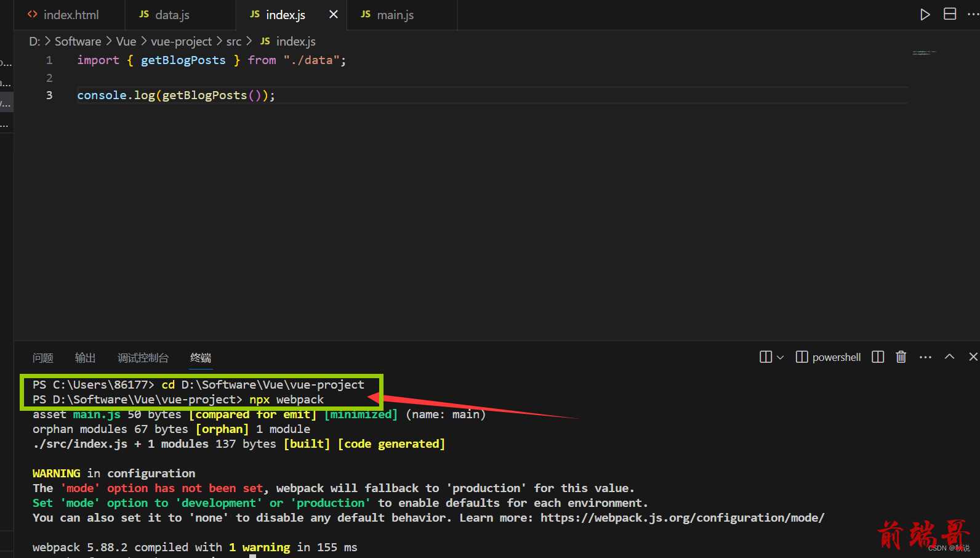Image resolution: width=980 pixels, height=558 pixels.
Task: Kill terminal with the trash icon
Action: (901, 357)
